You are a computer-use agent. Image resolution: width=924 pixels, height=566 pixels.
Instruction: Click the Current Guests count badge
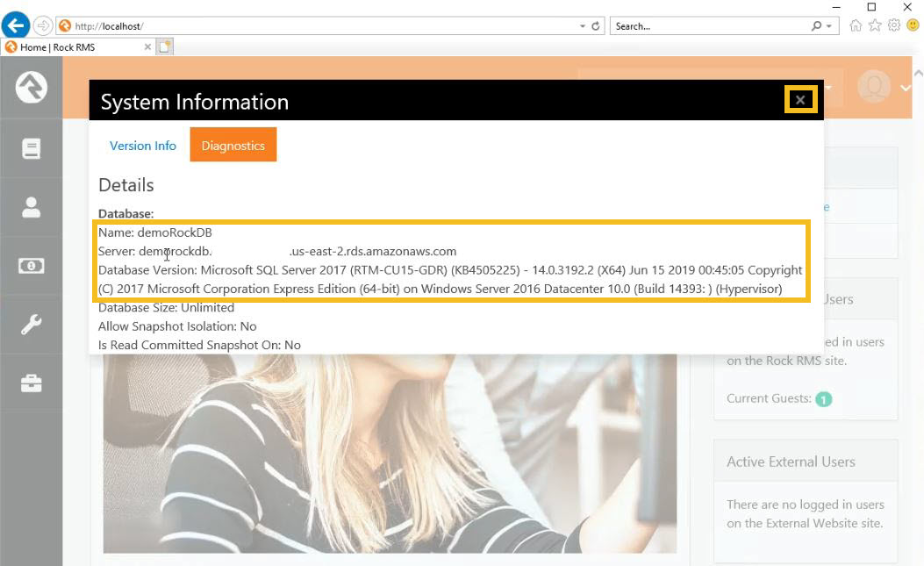(x=824, y=399)
